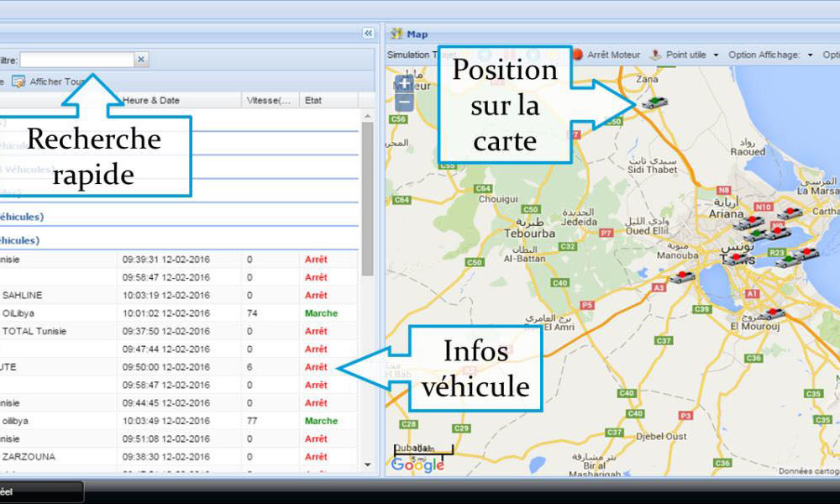
Task: Click the scrollbar down arrow in list
Action: coord(367,465)
